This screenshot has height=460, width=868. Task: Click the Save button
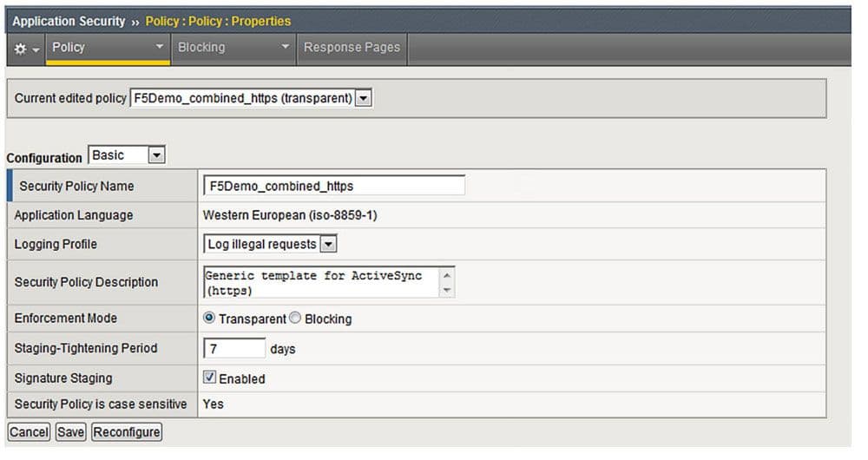tap(70, 432)
